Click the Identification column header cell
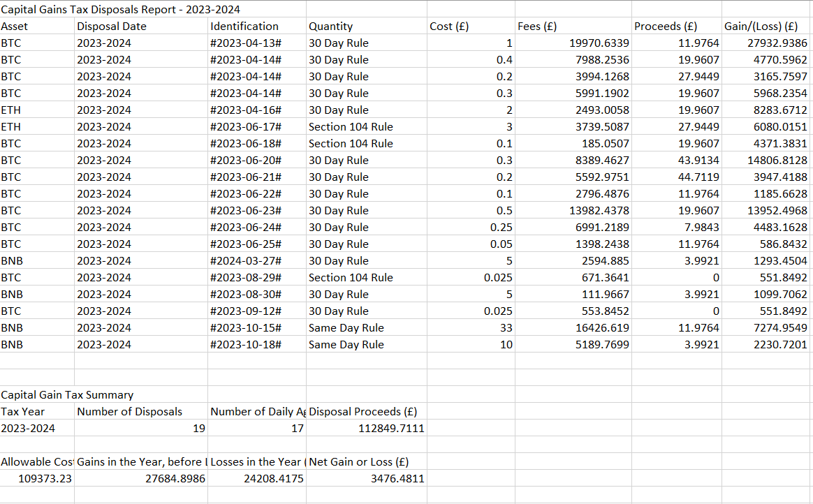 pyautogui.click(x=244, y=27)
